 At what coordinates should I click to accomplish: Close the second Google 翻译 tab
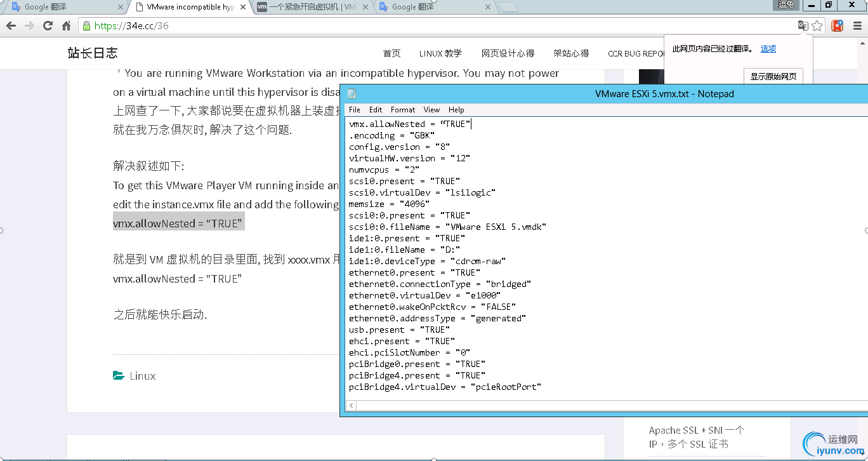click(x=488, y=7)
